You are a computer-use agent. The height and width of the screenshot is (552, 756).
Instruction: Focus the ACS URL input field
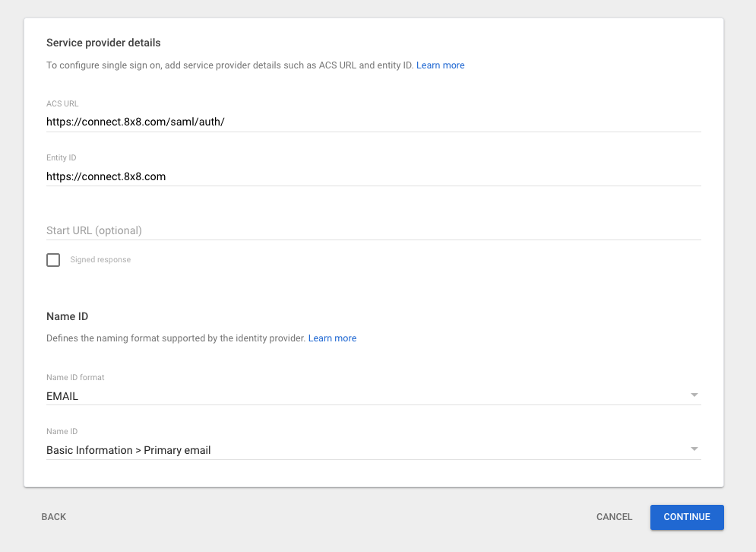[x=374, y=122]
